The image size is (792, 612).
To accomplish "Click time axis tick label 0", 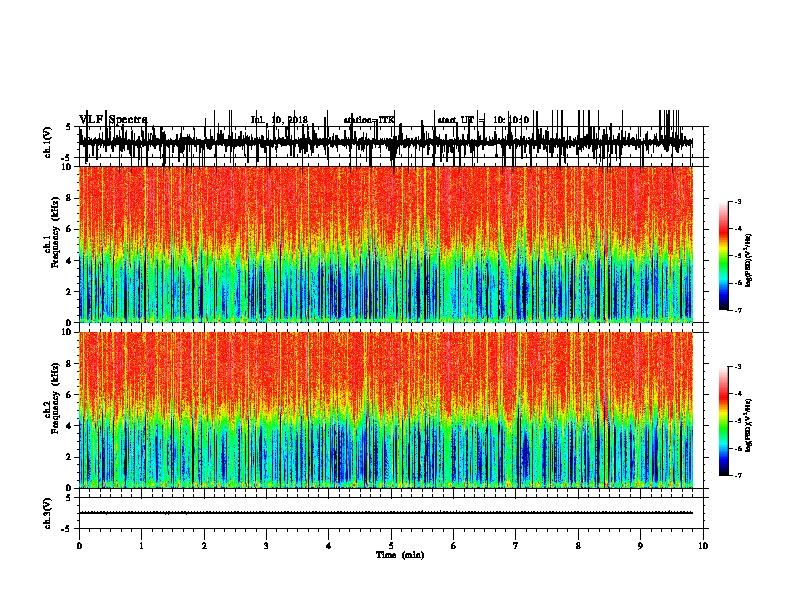I will [79, 546].
